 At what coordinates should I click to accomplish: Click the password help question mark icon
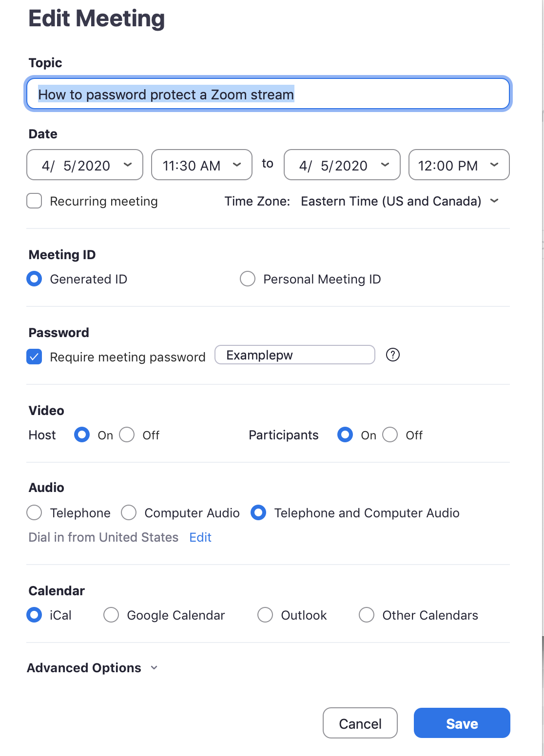tap(392, 355)
